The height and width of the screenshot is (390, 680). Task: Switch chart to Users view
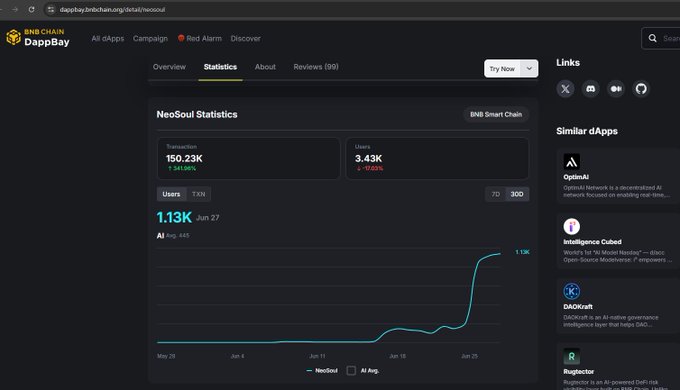click(x=171, y=194)
